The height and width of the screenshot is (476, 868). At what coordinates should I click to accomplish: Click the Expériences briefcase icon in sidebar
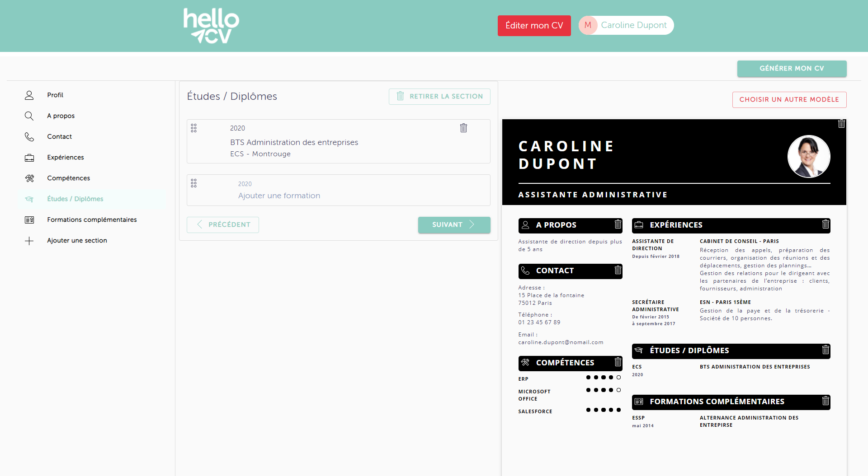pyautogui.click(x=29, y=158)
